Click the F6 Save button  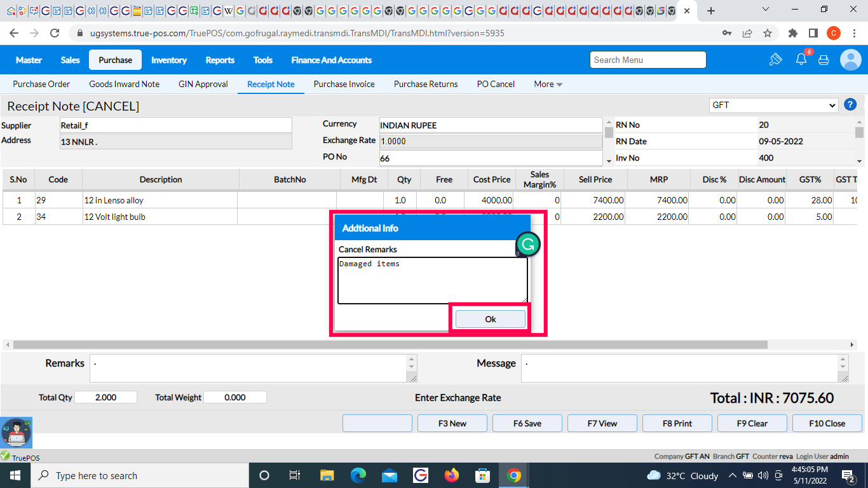(x=527, y=423)
